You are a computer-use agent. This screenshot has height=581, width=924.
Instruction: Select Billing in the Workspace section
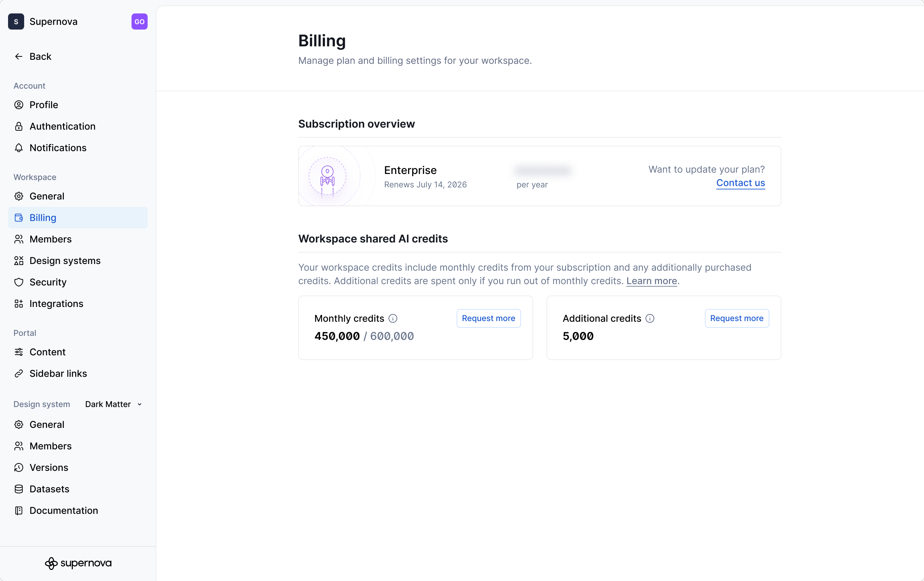pos(43,218)
